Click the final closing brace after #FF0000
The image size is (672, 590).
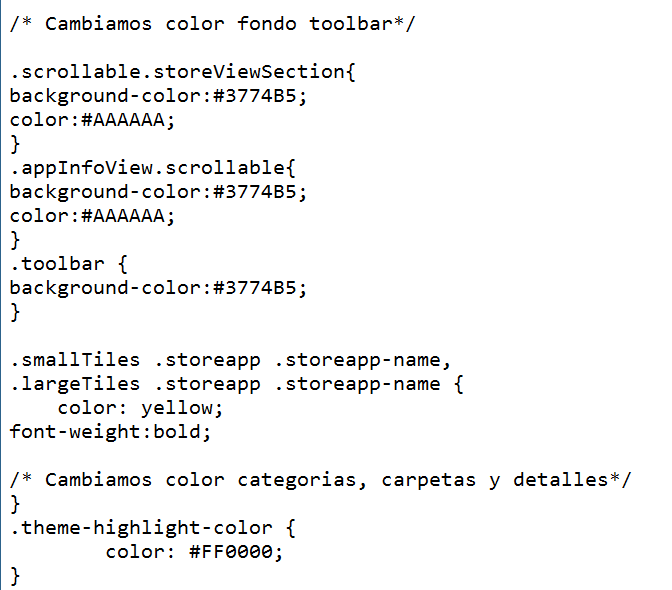point(15,576)
